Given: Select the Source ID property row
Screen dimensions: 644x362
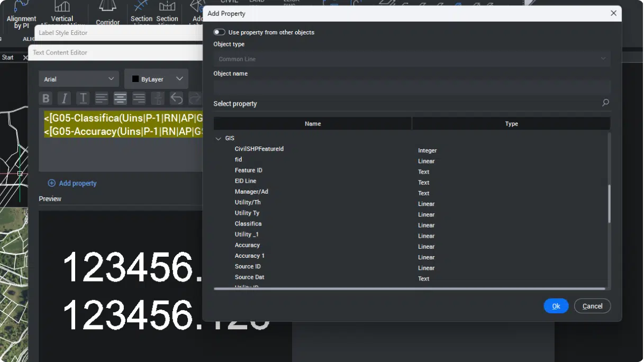Looking at the screenshot, I should tap(248, 267).
